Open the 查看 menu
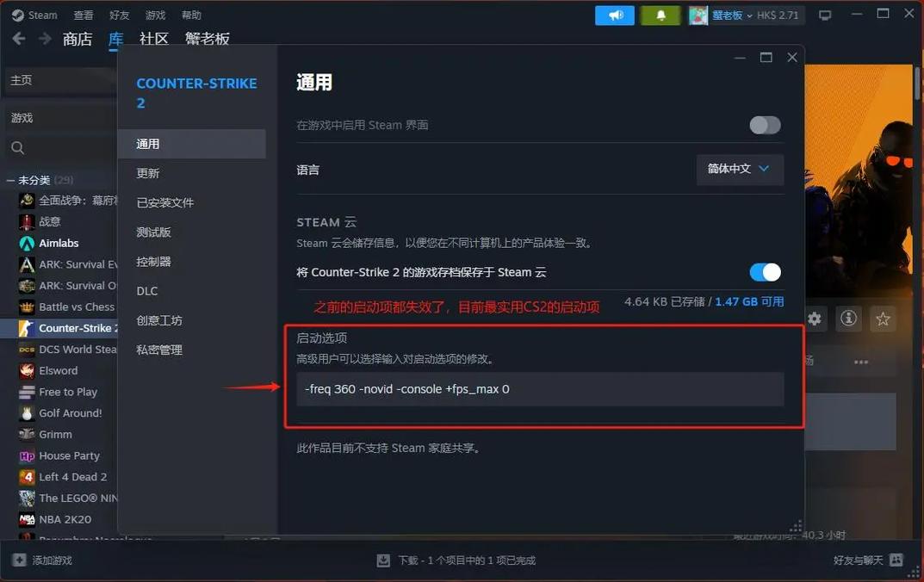Image resolution: width=924 pixels, height=582 pixels. point(83,15)
